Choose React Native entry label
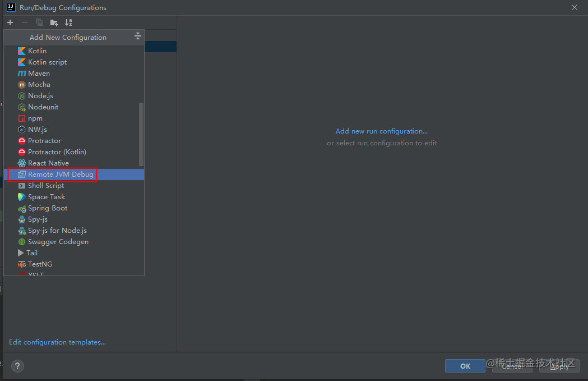Screen dimensions: 588x381 point(48,163)
